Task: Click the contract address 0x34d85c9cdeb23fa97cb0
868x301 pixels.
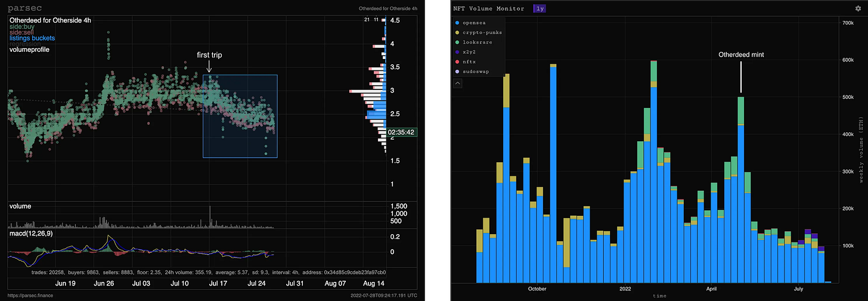Action: [x=355, y=272]
